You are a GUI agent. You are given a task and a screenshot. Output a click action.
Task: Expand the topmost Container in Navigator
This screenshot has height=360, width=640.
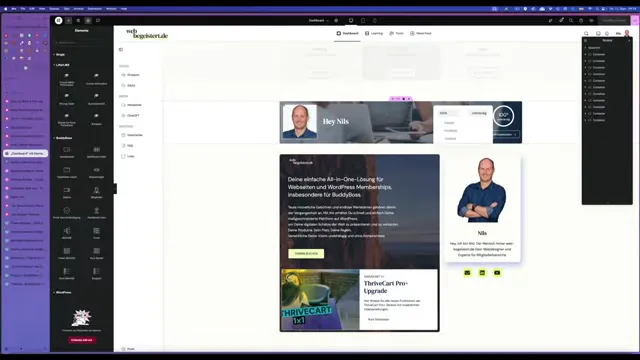pos(585,54)
